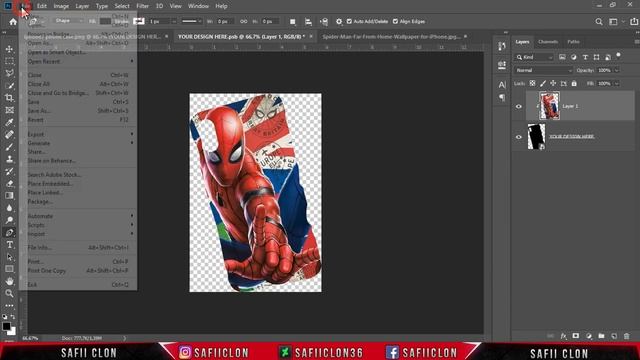Open the Image menu
640x360 pixels.
(61, 6)
